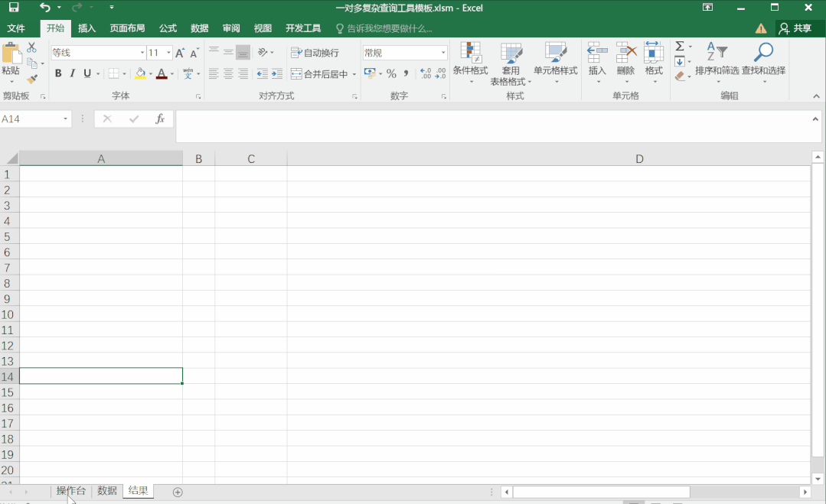Switch to the Insert (插入) tab
The height and width of the screenshot is (504, 826).
point(87,28)
